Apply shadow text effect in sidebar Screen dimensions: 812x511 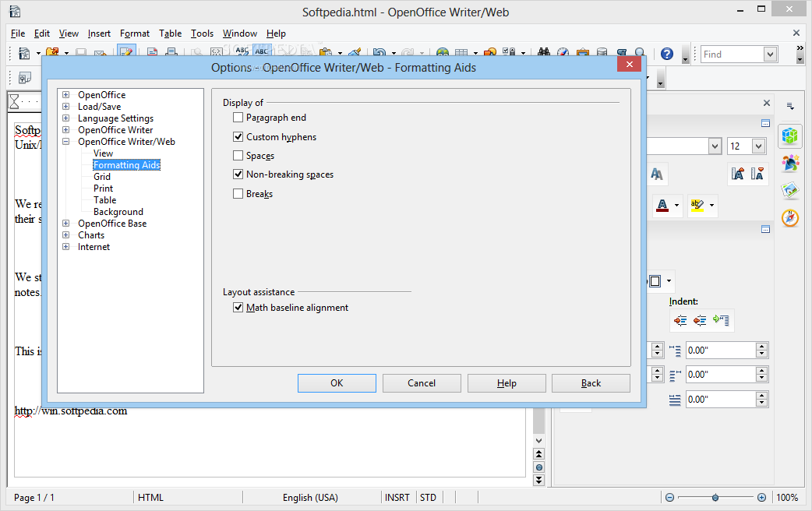(657, 174)
